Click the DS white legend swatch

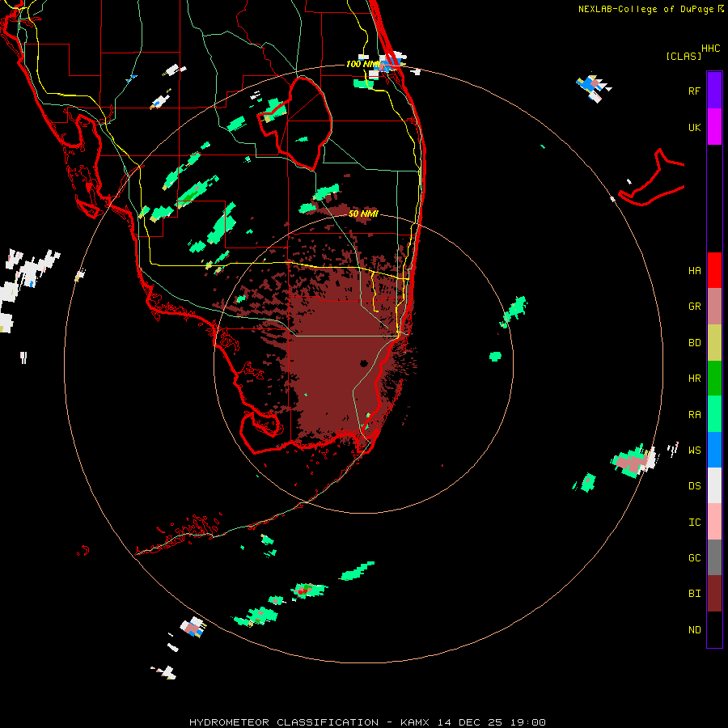tap(714, 485)
